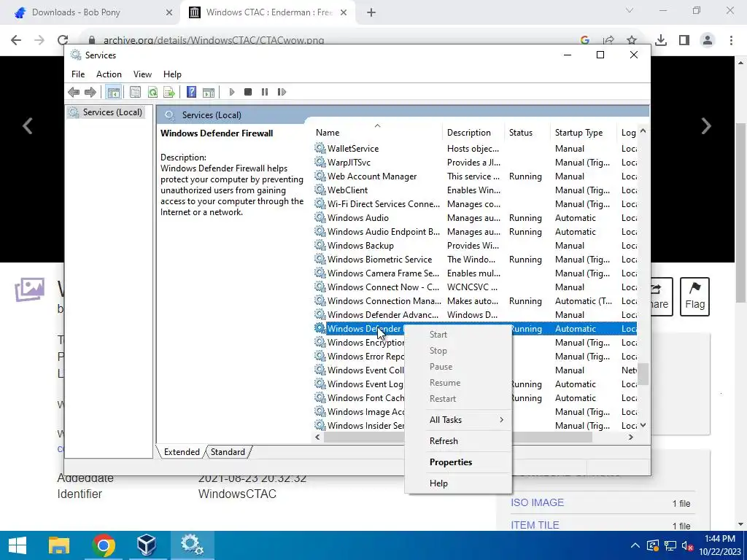Open Properties via the Services toolbar icon
The height and width of the screenshot is (560, 747).
pos(135,92)
